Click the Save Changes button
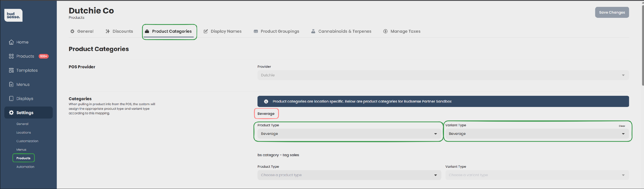Viewport: 644px width, 189px height. (x=612, y=12)
